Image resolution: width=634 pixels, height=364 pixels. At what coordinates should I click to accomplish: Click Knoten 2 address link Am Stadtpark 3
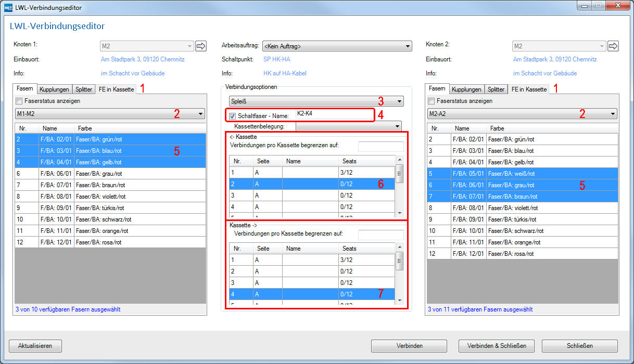(555, 59)
